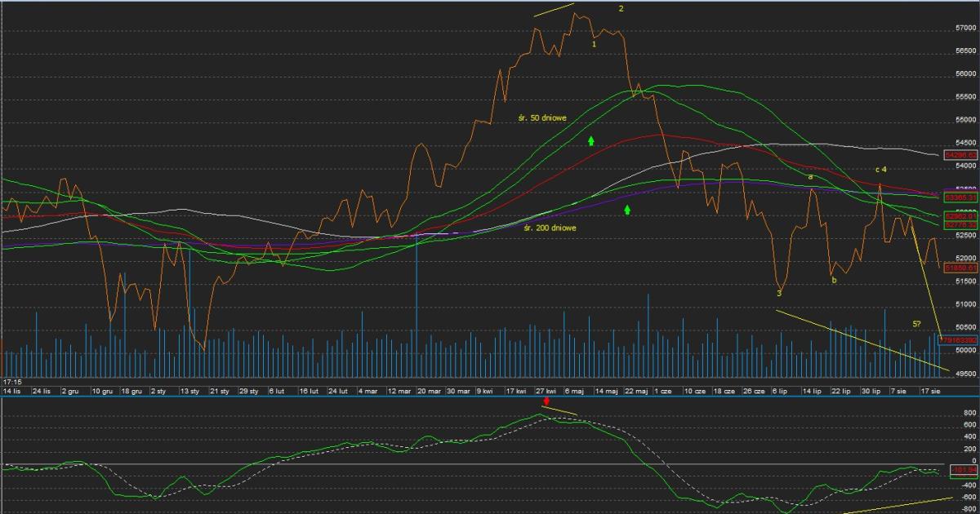
Task: Click the 57000 level on the price axis
Action: 966,28
